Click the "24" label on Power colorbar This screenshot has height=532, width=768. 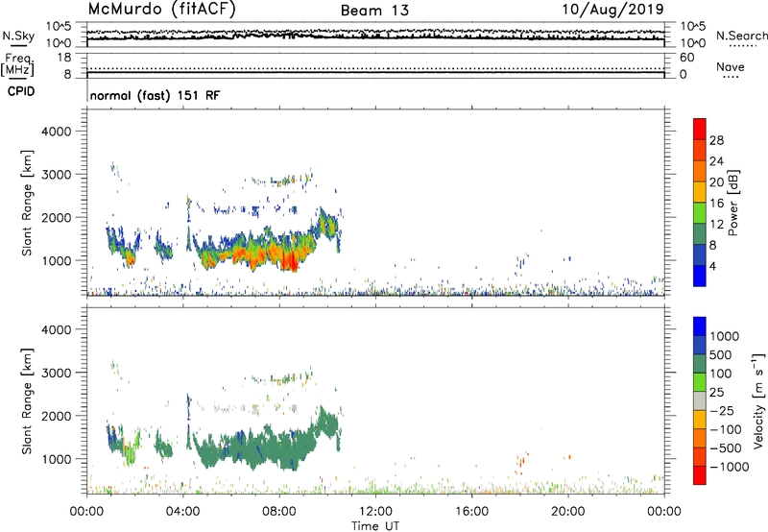point(716,161)
